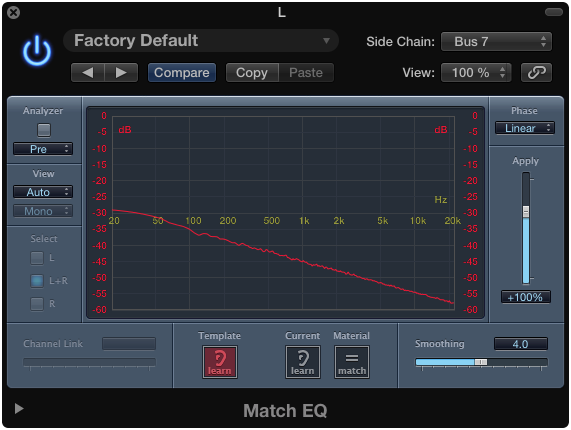Open the View 100 % size dropdown
Screen dimensions: 571x430
[x=476, y=72]
